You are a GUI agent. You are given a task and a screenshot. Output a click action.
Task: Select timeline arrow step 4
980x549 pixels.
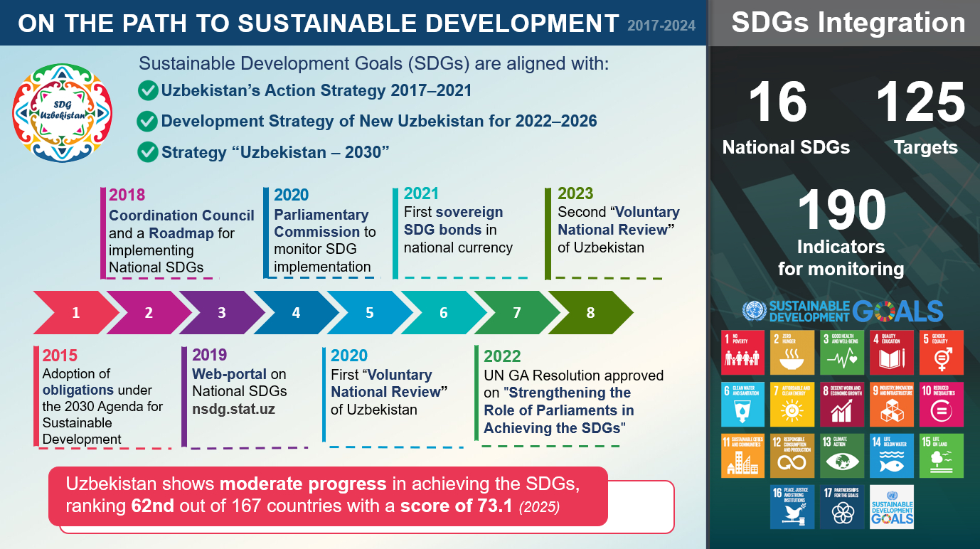[296, 313]
